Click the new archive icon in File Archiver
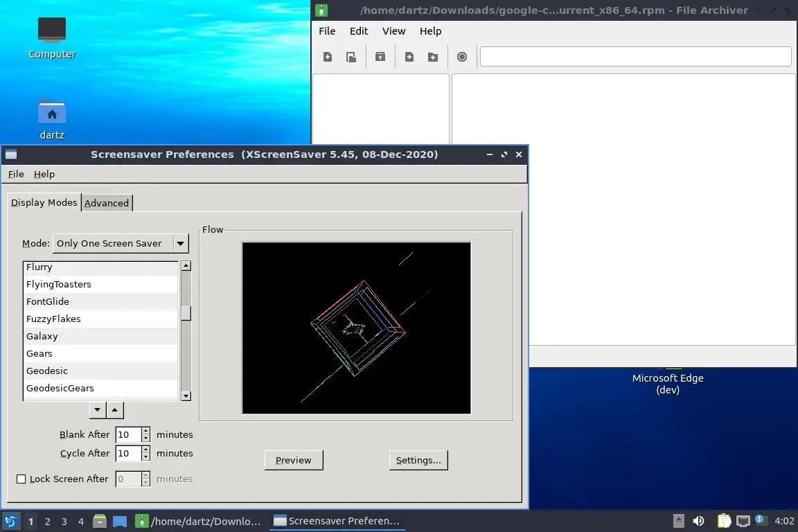Viewport: 798px width, 532px height. pos(327,57)
